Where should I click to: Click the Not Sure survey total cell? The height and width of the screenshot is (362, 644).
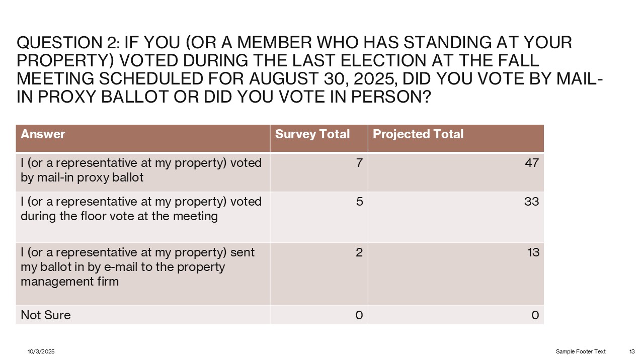pos(359,315)
